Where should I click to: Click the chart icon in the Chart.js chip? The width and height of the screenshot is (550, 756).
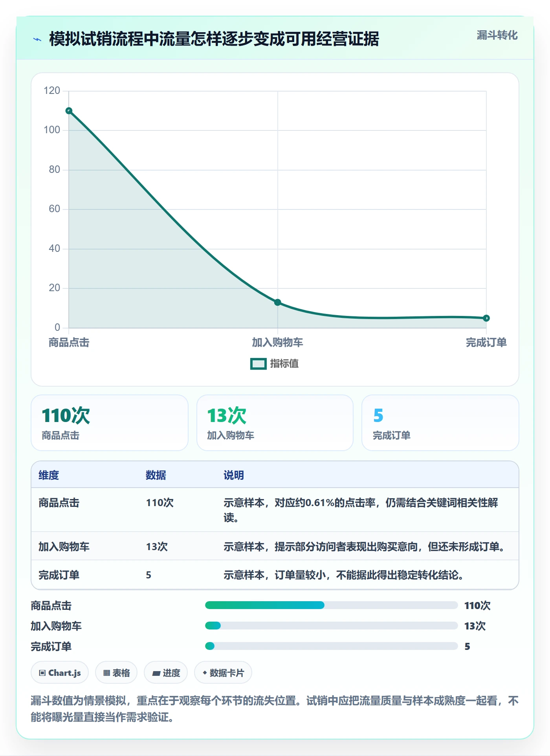pyautogui.click(x=42, y=673)
